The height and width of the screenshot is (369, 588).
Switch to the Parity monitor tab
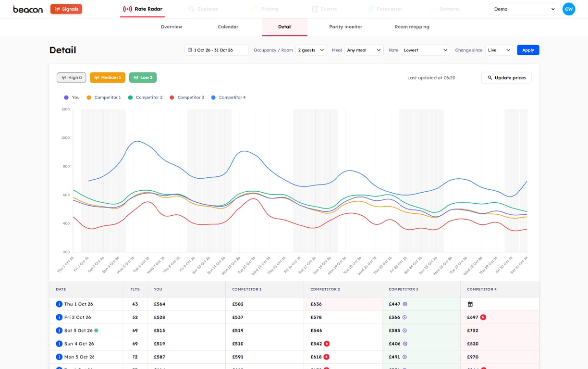pos(346,27)
